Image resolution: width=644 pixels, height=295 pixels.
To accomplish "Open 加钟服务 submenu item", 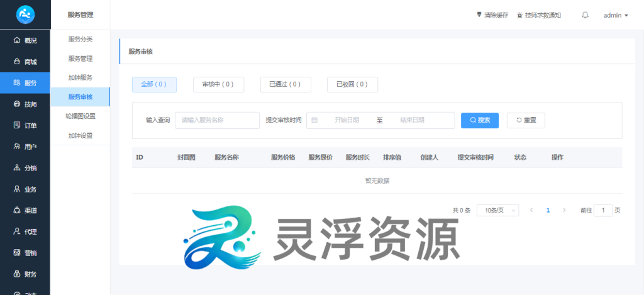I will click(x=80, y=77).
